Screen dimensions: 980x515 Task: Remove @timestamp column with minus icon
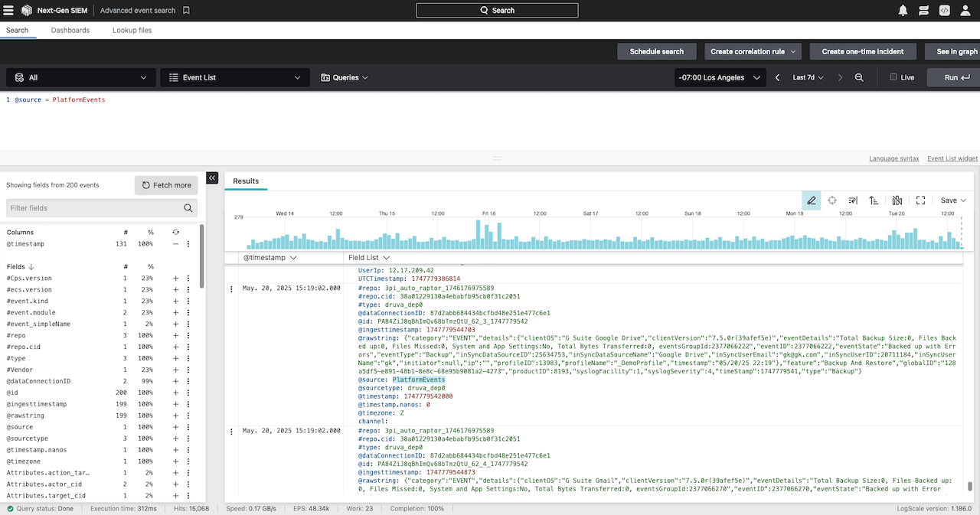175,244
